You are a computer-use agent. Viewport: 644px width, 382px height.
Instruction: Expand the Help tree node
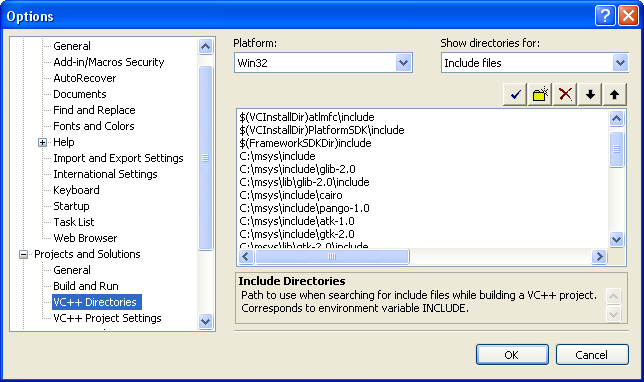tap(42, 143)
